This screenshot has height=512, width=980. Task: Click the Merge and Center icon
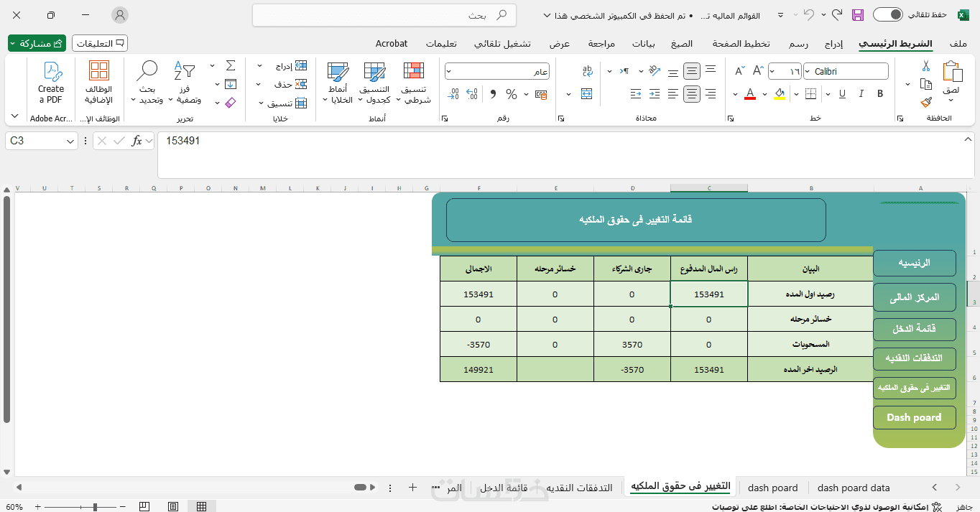586,94
